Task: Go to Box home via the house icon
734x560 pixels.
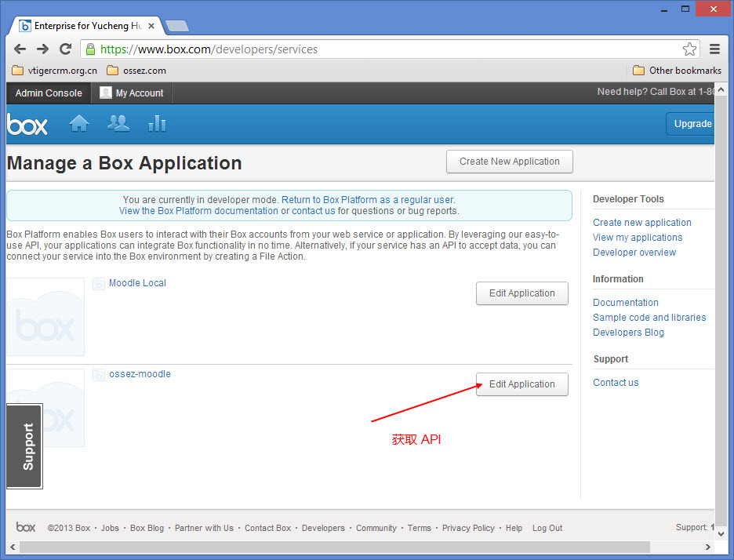Action: coord(79,124)
